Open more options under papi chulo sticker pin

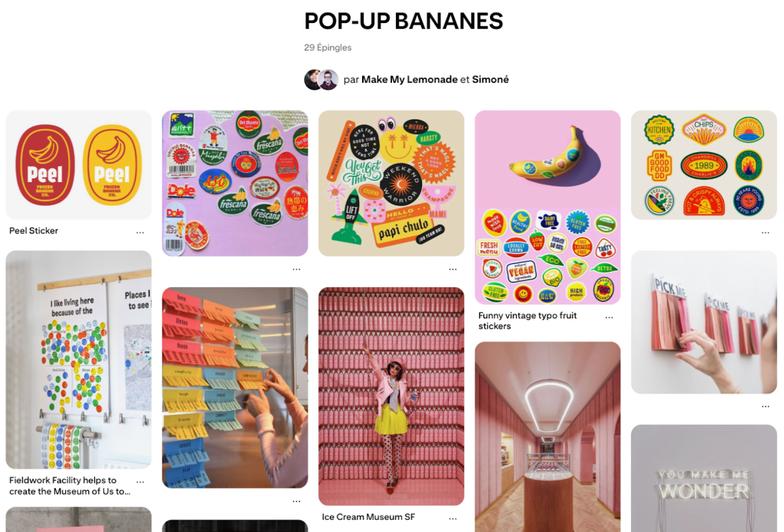pyautogui.click(x=453, y=269)
